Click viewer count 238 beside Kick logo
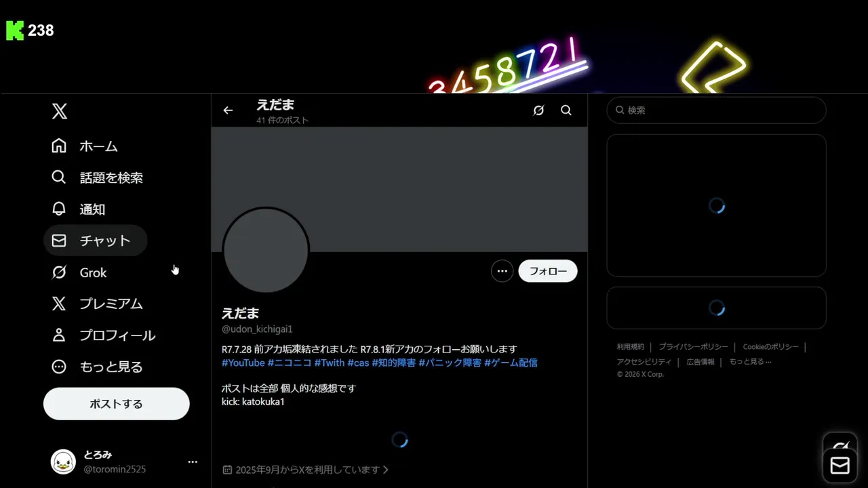This screenshot has height=488, width=868. coord(41,30)
